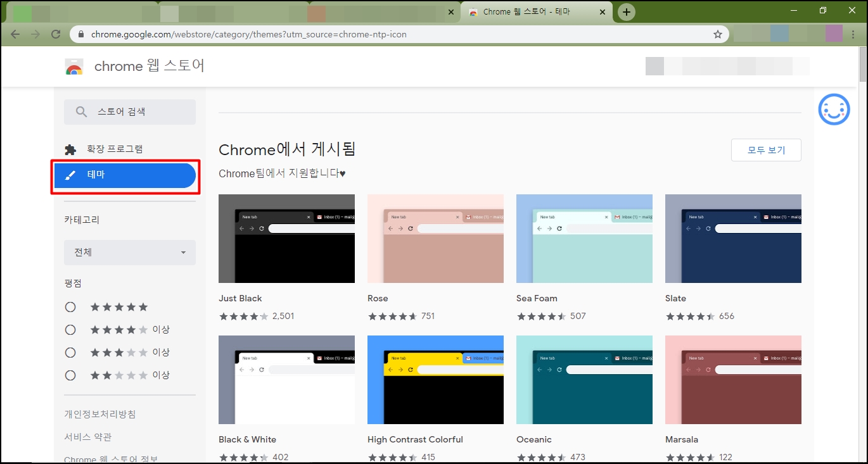This screenshot has height=464, width=868.
Task: Open a new tab with plus button
Action: coord(626,11)
